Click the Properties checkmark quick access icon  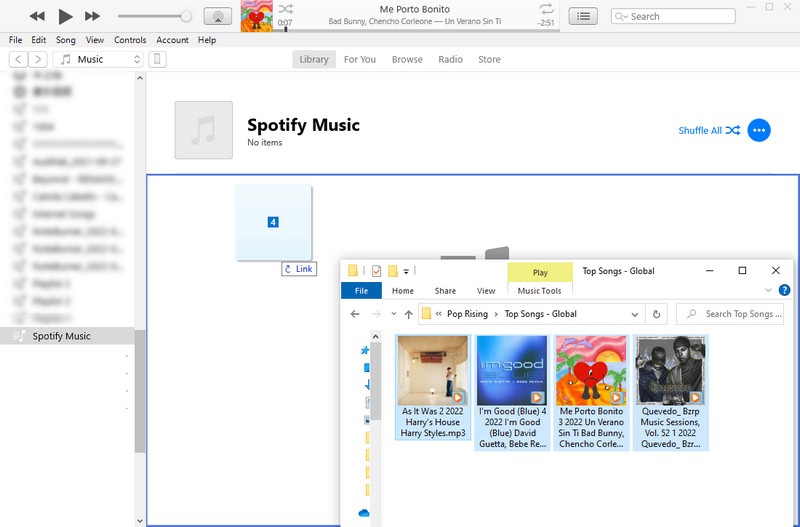pyautogui.click(x=377, y=271)
